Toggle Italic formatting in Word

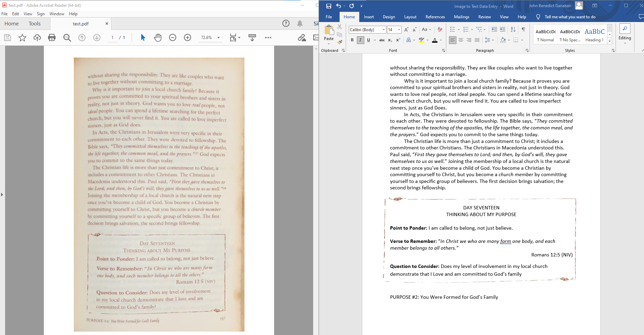360,40
